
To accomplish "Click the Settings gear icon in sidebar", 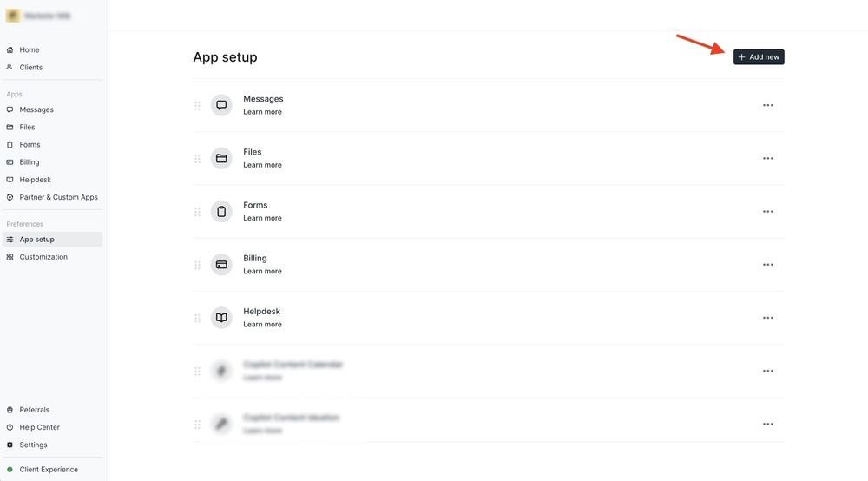I will 10,445.
